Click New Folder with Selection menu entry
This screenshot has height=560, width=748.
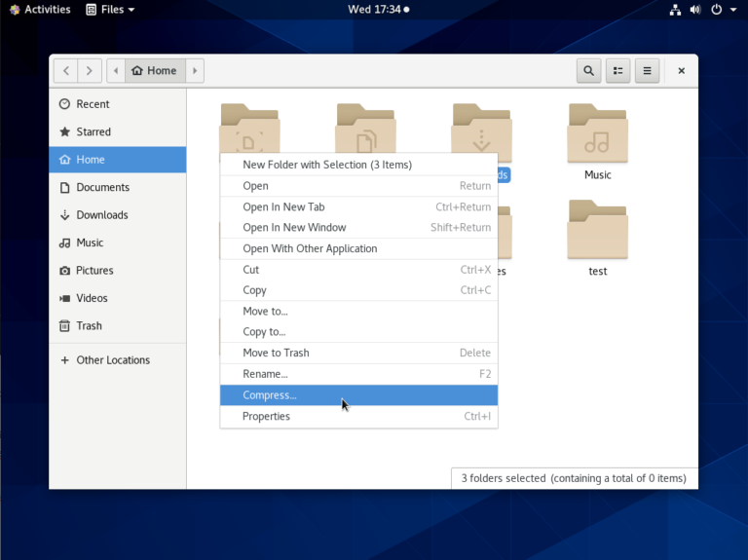[327, 165]
